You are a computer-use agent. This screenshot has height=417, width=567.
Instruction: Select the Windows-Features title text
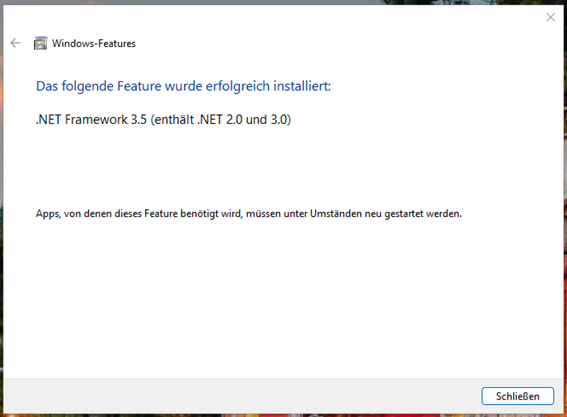94,43
